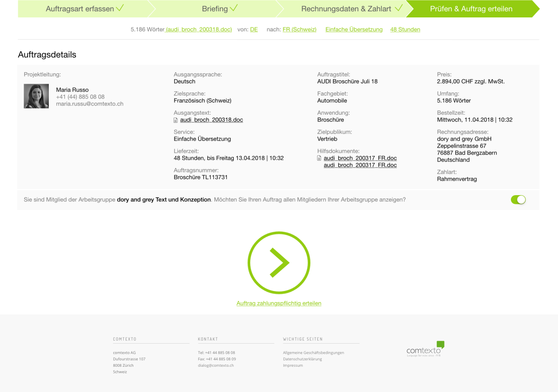Click Bestellzeit Mittwoch, 11.04.2018 | 10:32
The height and width of the screenshot is (392, 558).
(475, 120)
